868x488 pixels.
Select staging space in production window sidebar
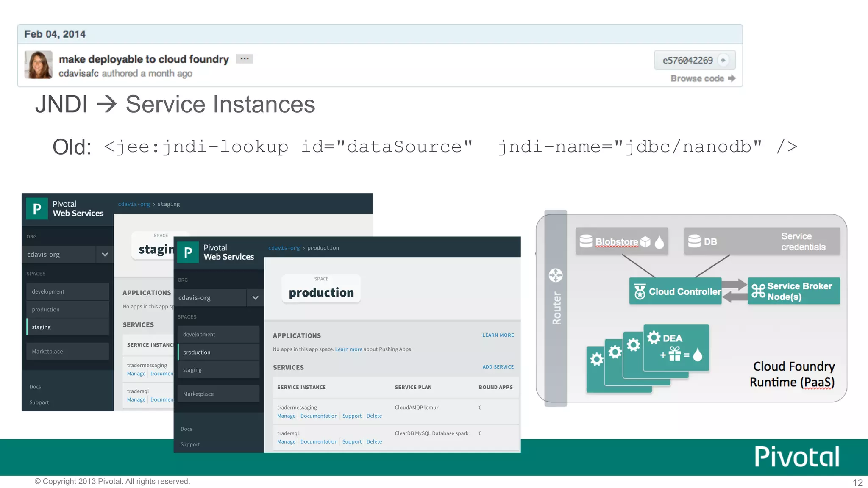coord(219,370)
